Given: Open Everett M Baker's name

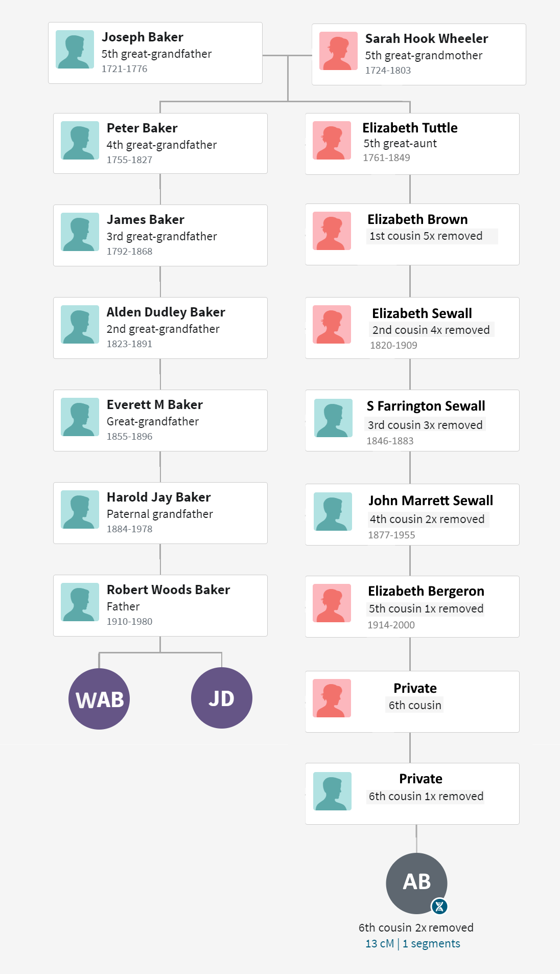Looking at the screenshot, I should click(155, 404).
